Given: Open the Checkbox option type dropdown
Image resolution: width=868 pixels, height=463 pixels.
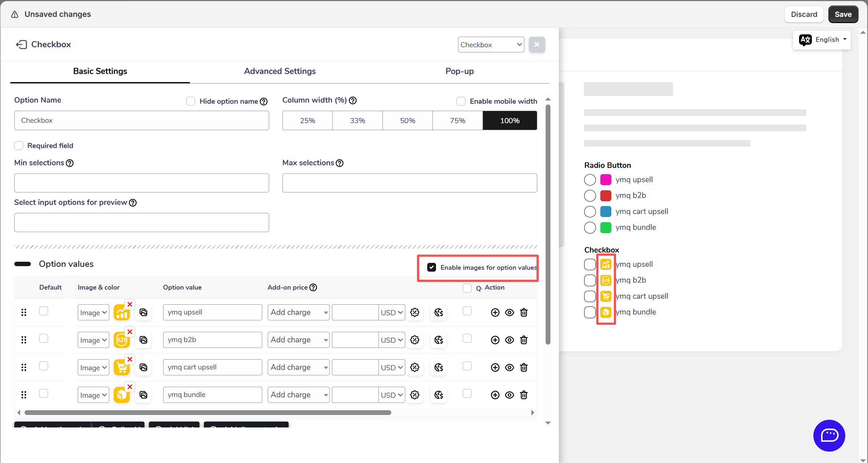Looking at the screenshot, I should (x=491, y=45).
